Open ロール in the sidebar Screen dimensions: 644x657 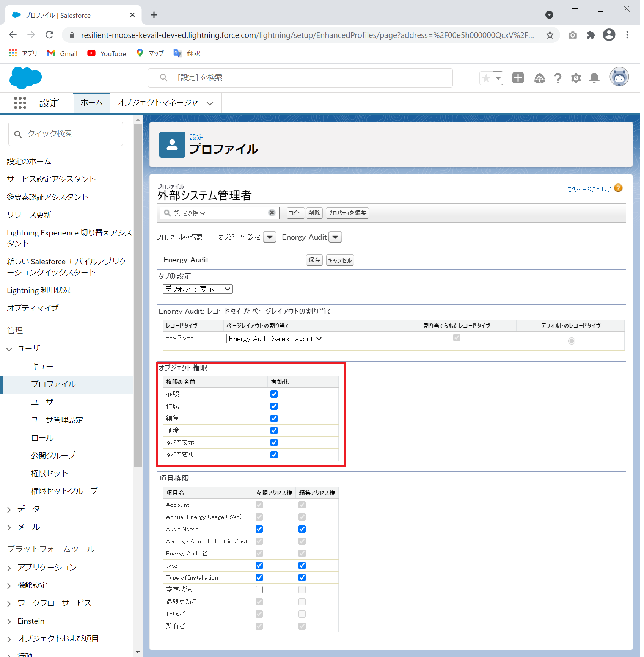tap(42, 438)
